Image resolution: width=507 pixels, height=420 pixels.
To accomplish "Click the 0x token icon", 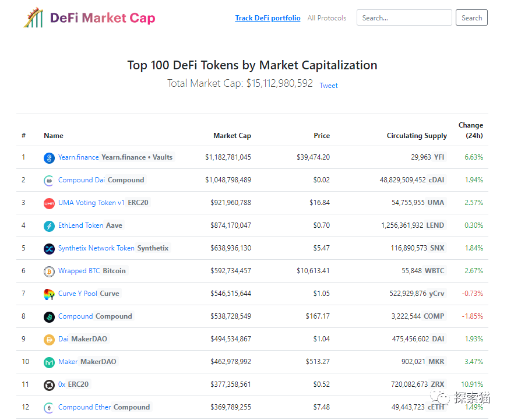I will click(49, 385).
